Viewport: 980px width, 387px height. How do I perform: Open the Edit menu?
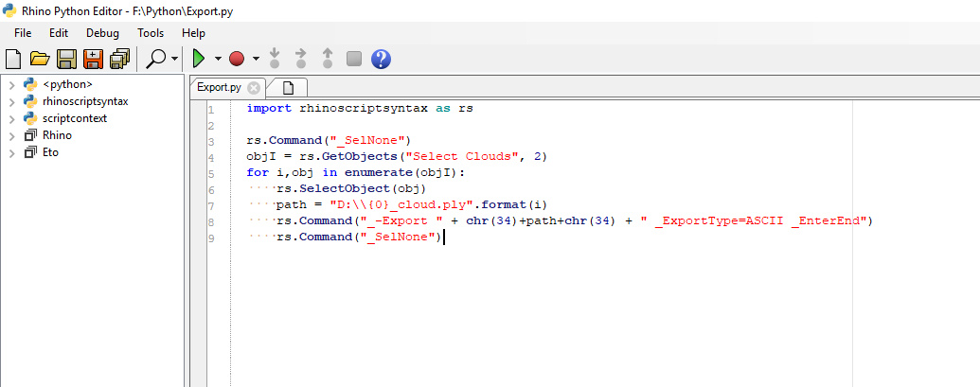(x=59, y=33)
